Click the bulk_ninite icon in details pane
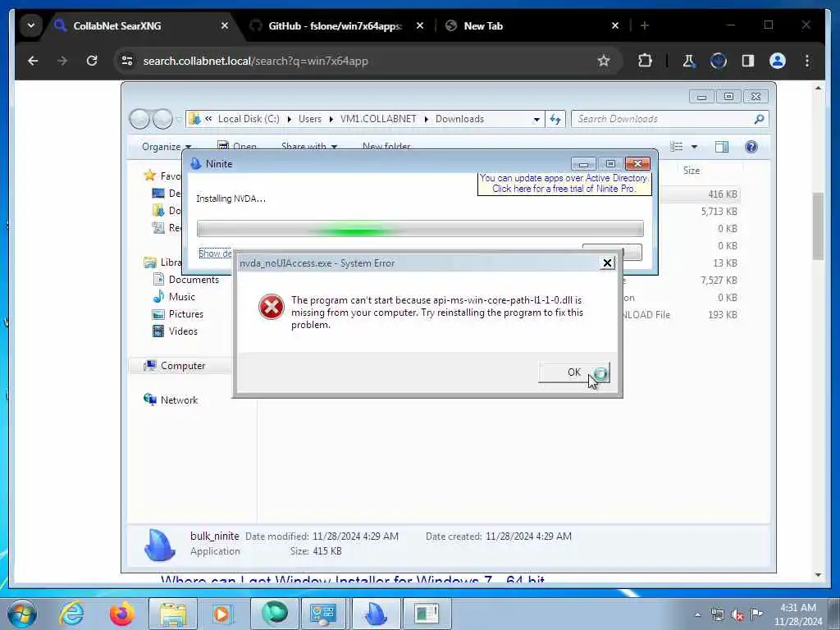840x630 pixels. 160,545
